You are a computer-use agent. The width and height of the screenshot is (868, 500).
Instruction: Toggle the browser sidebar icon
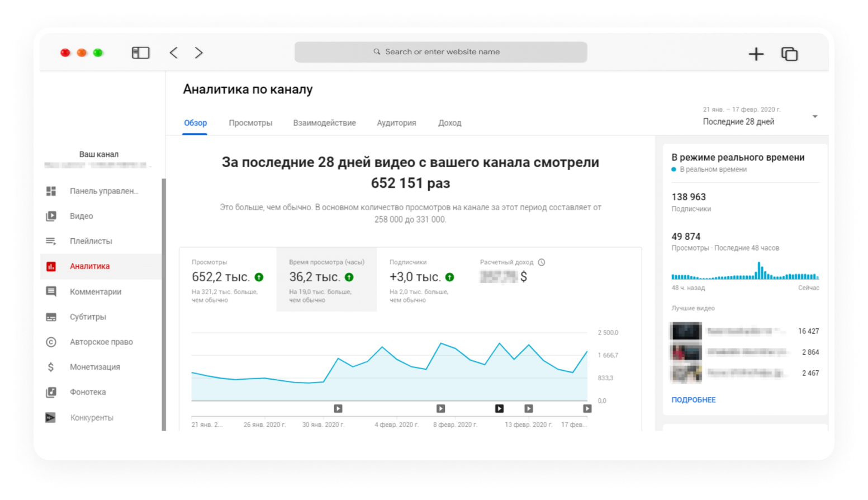140,53
